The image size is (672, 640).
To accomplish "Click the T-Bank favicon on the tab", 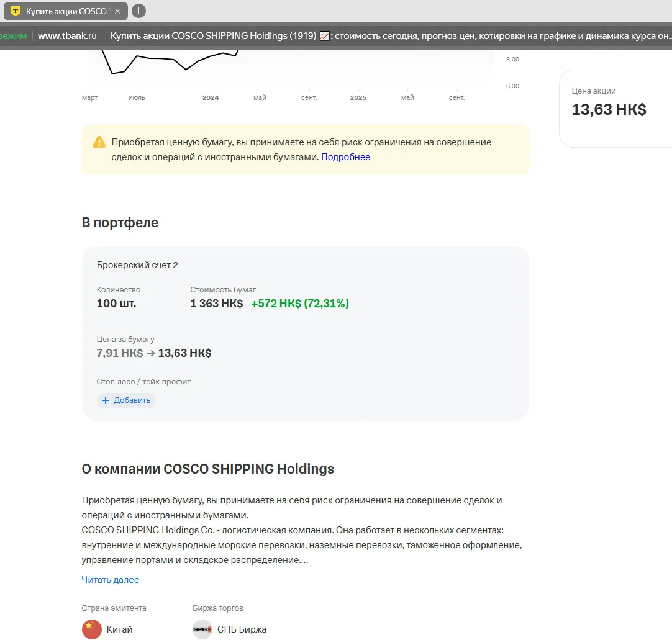I will pyautogui.click(x=16, y=11).
